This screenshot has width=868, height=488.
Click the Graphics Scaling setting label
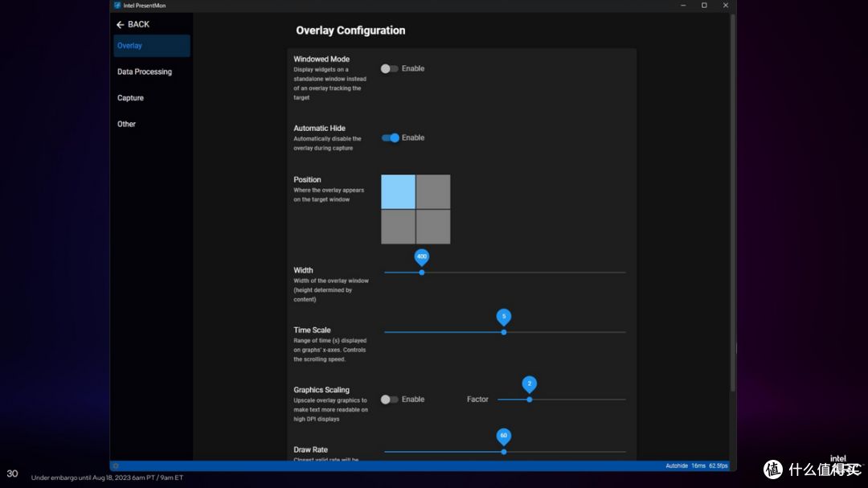[321, 390]
